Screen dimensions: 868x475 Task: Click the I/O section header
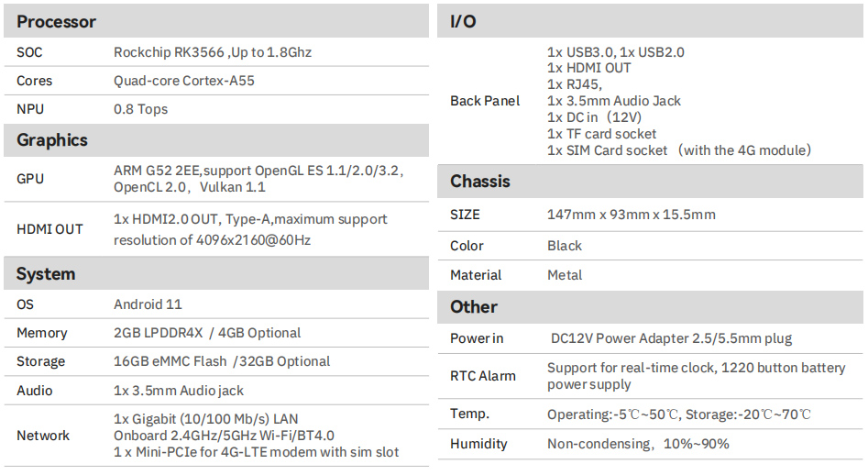tap(650, 21)
